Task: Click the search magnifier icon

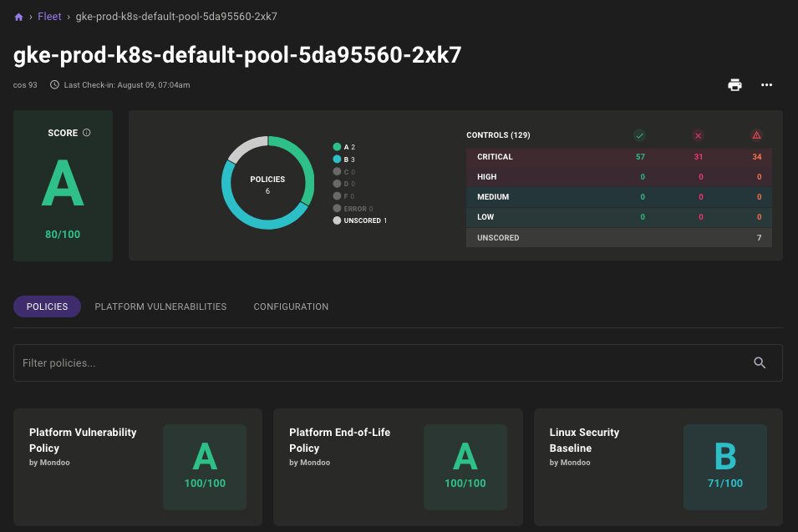Action: pyautogui.click(x=760, y=362)
